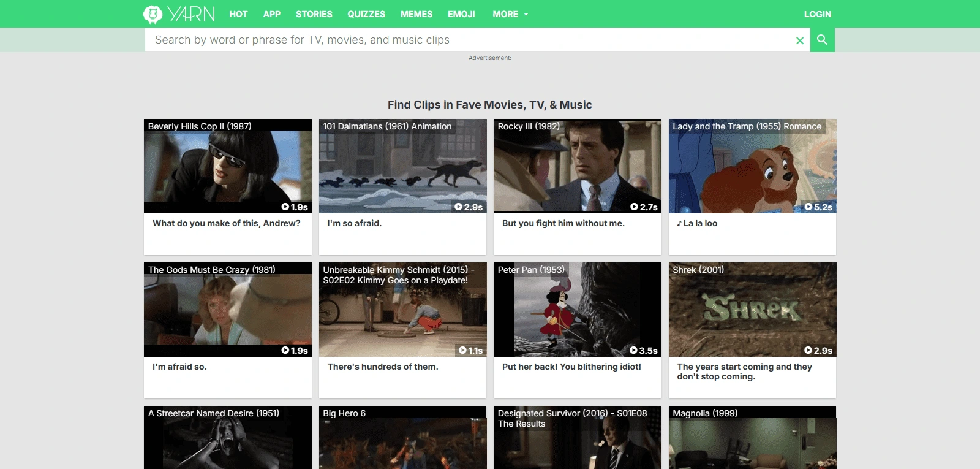This screenshot has width=980, height=469.
Task: Open the Beverly Hills Cop II (1987) title
Action: (200, 126)
